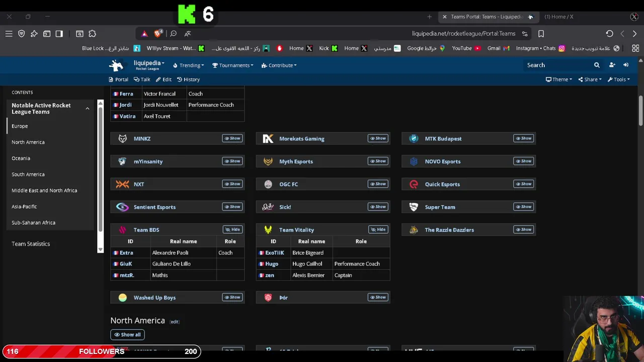
Task: Click the Sentient Esports logo
Action: click(122, 207)
